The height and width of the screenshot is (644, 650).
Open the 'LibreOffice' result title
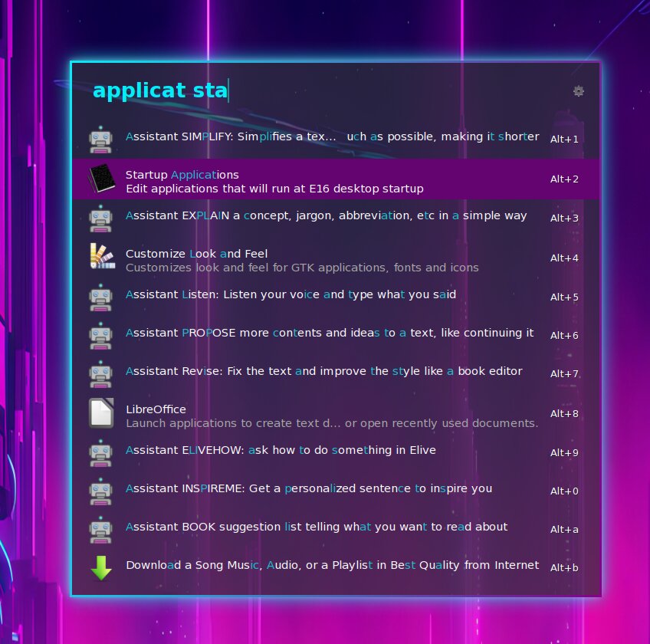point(156,409)
